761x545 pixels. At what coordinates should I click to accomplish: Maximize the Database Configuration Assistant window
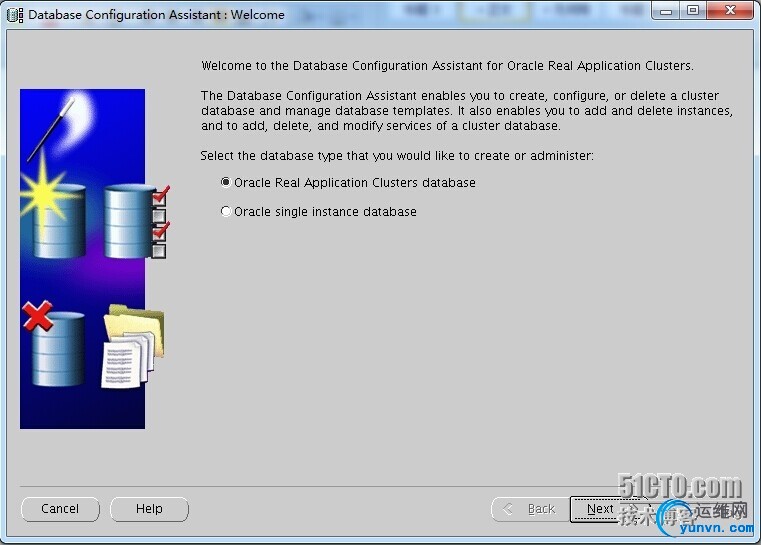(693, 11)
